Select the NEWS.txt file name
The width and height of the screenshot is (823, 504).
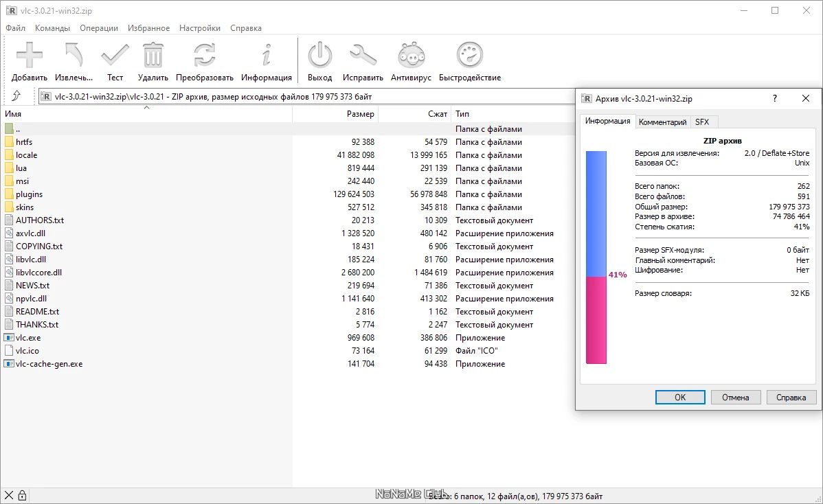32,286
